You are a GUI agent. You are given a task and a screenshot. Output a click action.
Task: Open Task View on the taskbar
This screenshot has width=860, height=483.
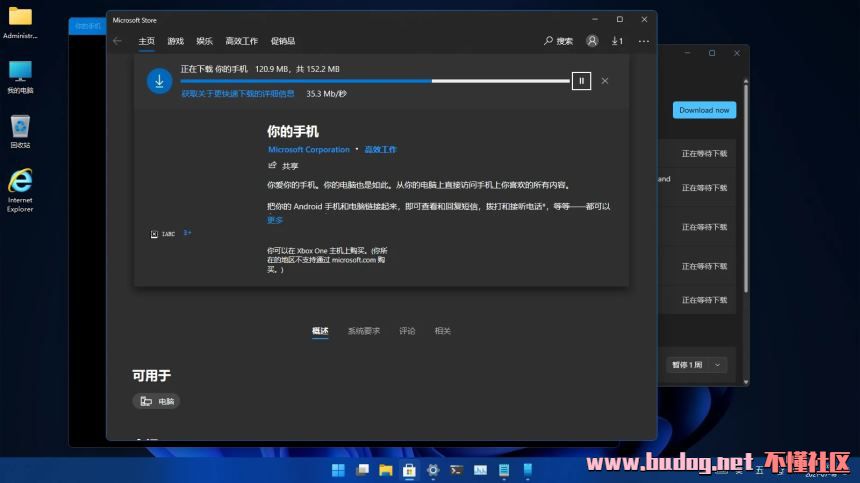[x=362, y=470]
